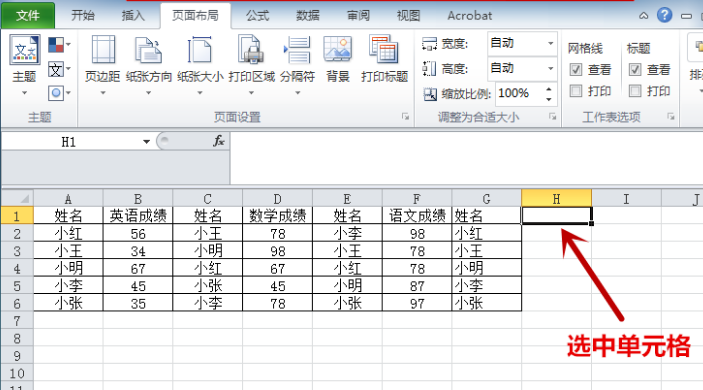The image size is (703, 390).
Task: Click the formula bar input area
Action: [x=466, y=158]
